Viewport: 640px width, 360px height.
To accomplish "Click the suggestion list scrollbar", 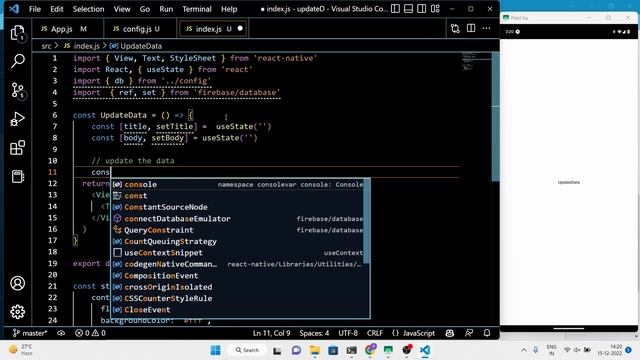I will [x=367, y=221].
